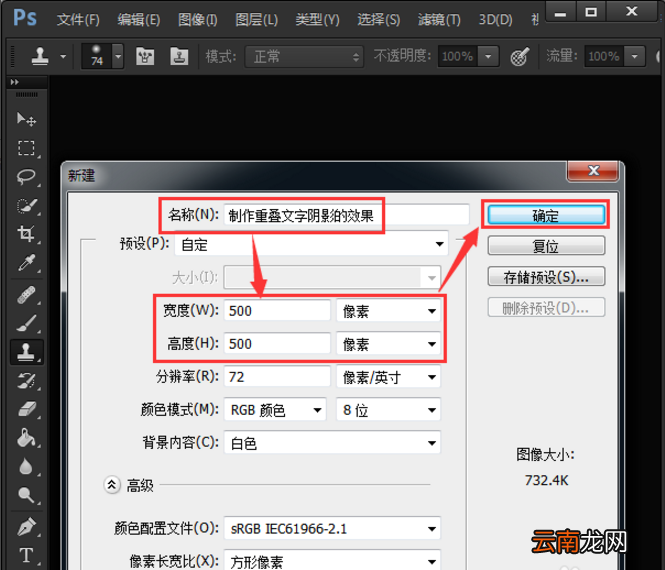Viewport: 665px width, 570px height.
Task: Select the Move tool
Action: tap(26, 120)
